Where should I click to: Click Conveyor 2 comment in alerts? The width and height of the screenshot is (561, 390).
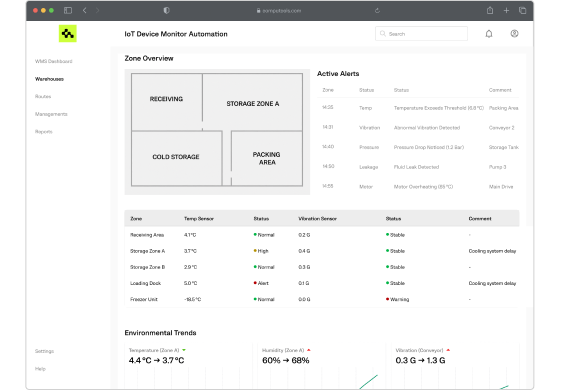point(501,127)
